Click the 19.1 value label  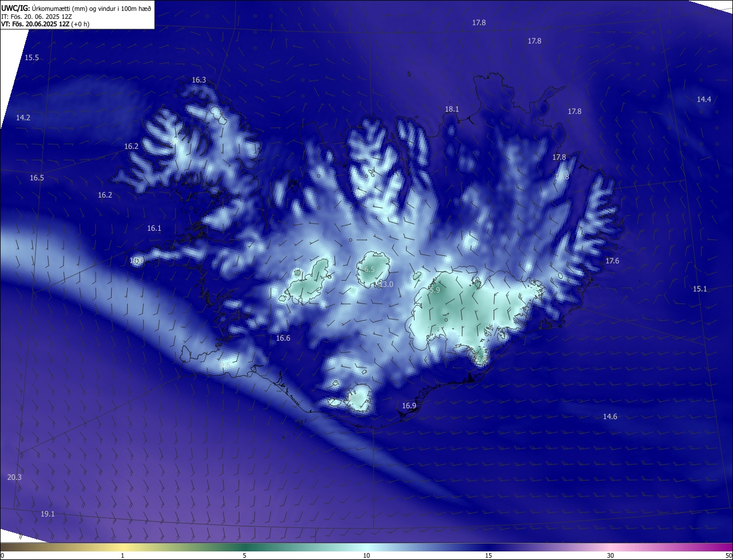48,514
